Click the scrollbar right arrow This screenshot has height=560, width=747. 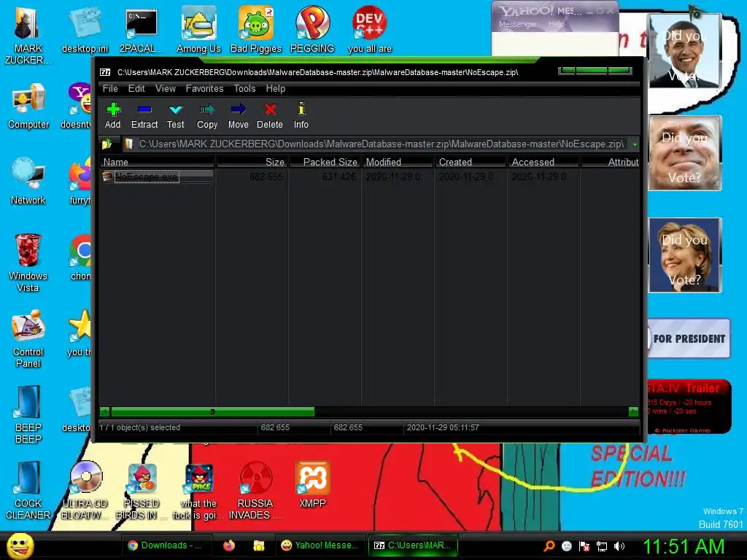point(634,411)
